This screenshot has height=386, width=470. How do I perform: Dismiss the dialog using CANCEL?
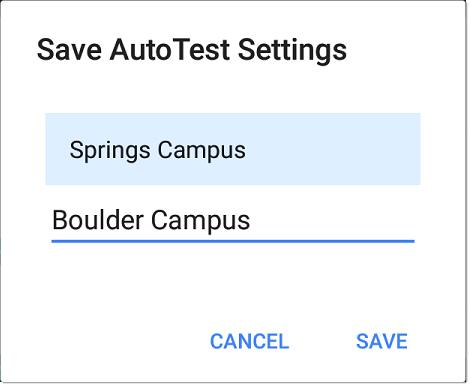[x=249, y=341]
